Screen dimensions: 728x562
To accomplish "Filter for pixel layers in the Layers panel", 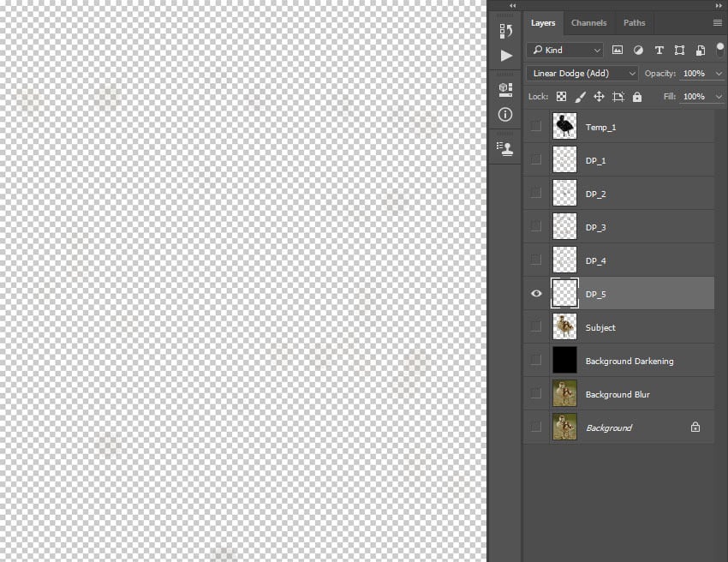I will click(x=618, y=50).
